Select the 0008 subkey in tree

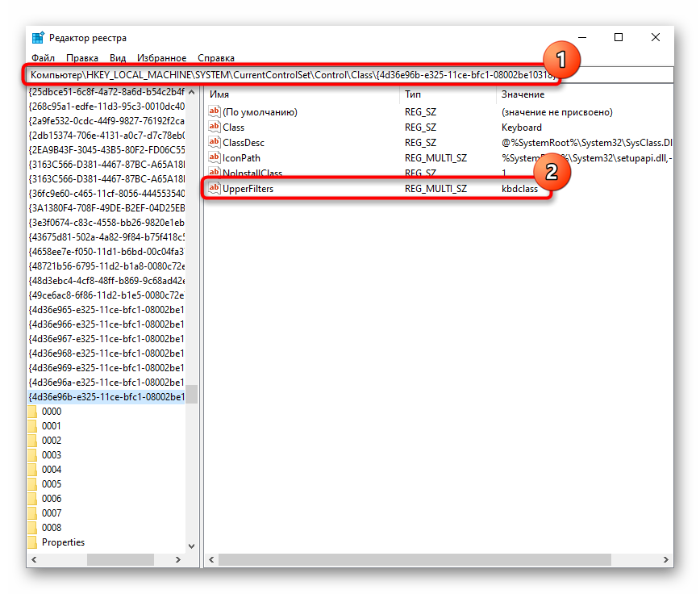click(x=52, y=528)
